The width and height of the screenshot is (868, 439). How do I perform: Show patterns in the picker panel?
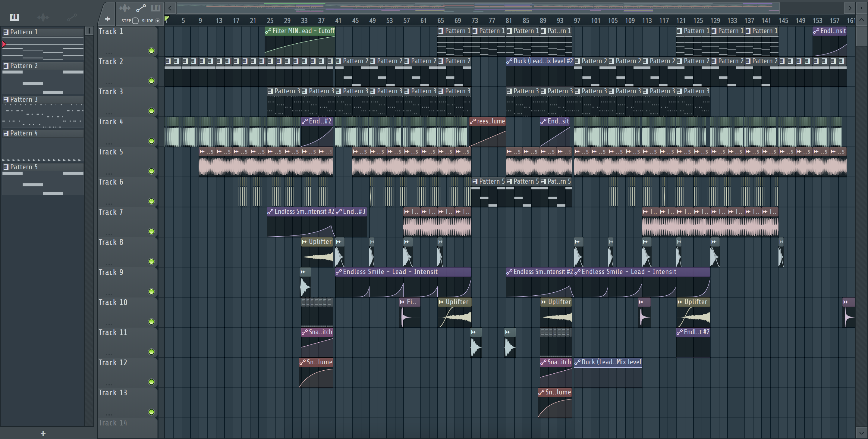tap(14, 17)
